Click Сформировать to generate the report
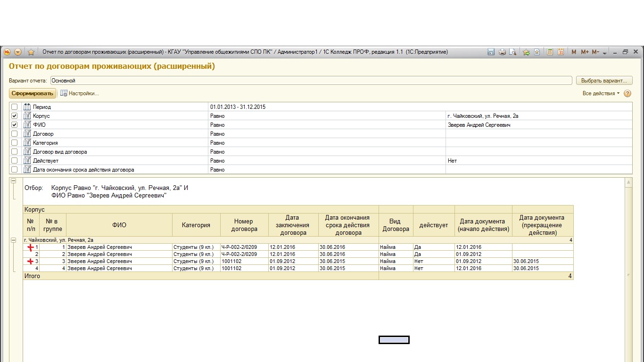 (32, 93)
